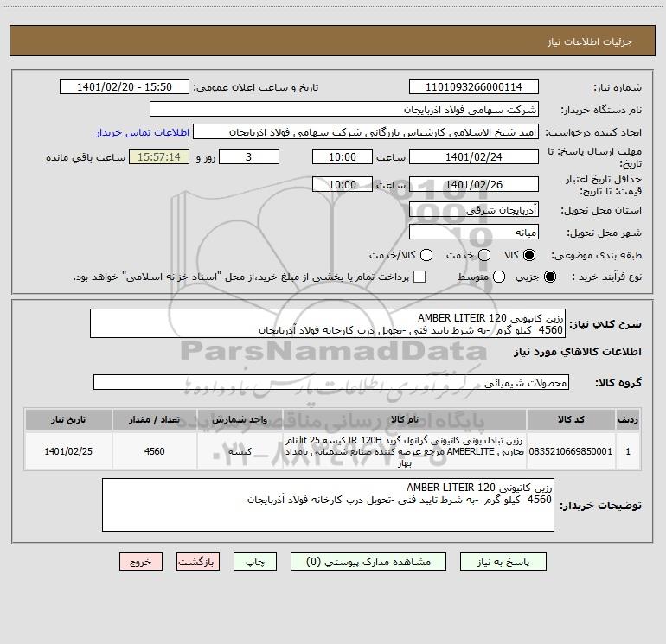Click quantity cell 4560 in table
This screenshot has width=666, height=644.
pos(154,451)
